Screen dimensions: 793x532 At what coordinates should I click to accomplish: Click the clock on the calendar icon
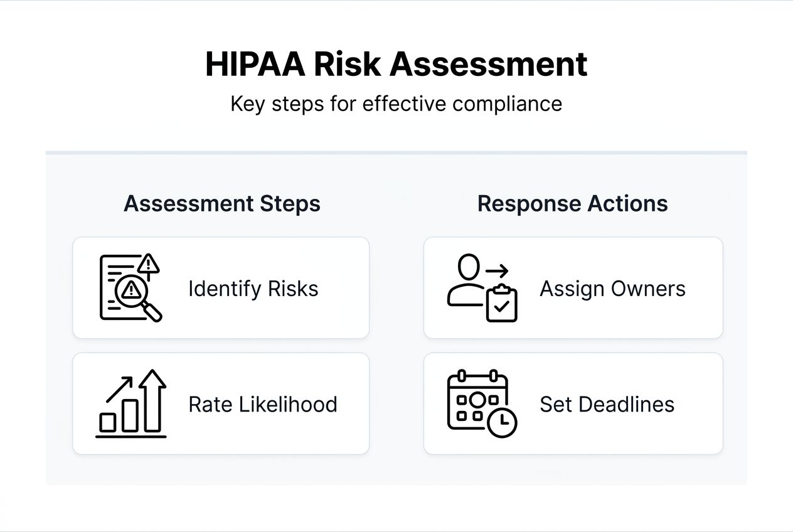click(502, 422)
